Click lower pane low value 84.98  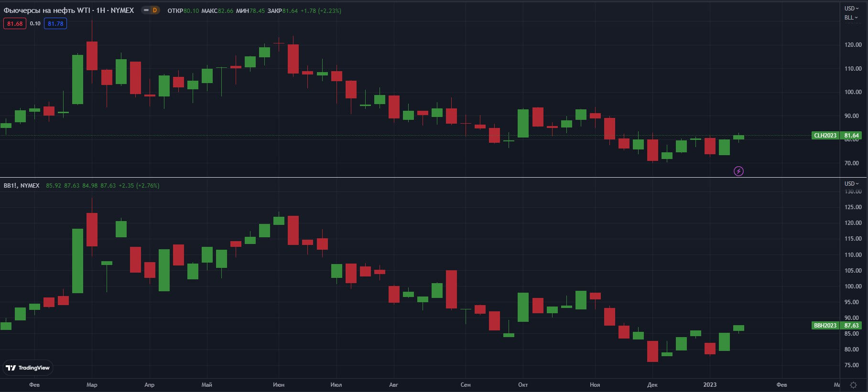tap(90, 185)
